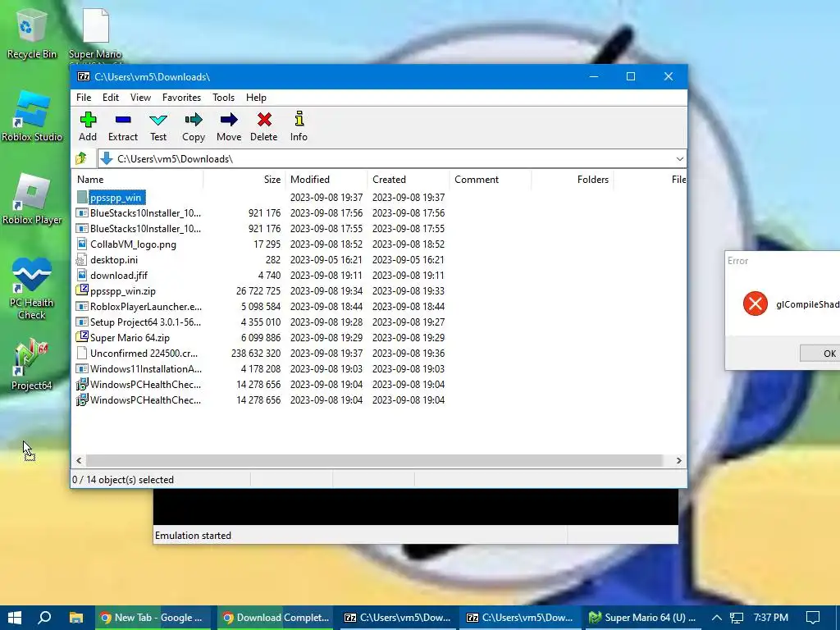Screen dimensions: 840x630
Task: Select download.jfif file
Action: pos(260,275)
